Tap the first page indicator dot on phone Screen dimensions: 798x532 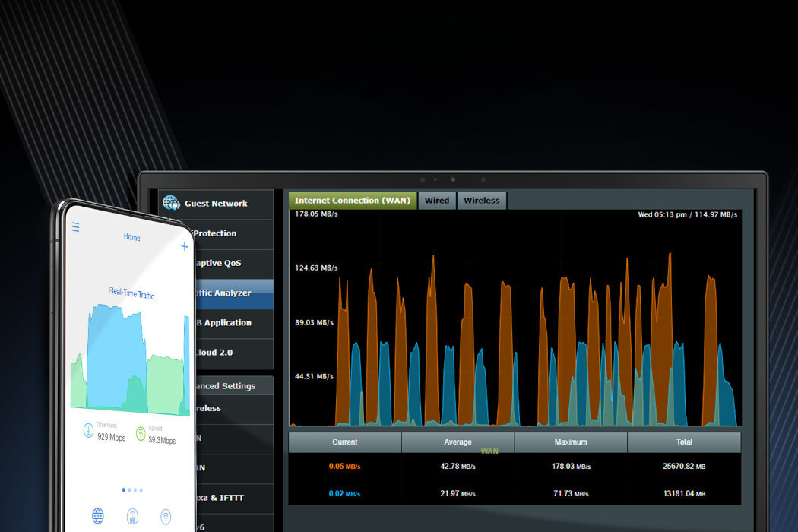point(123,490)
